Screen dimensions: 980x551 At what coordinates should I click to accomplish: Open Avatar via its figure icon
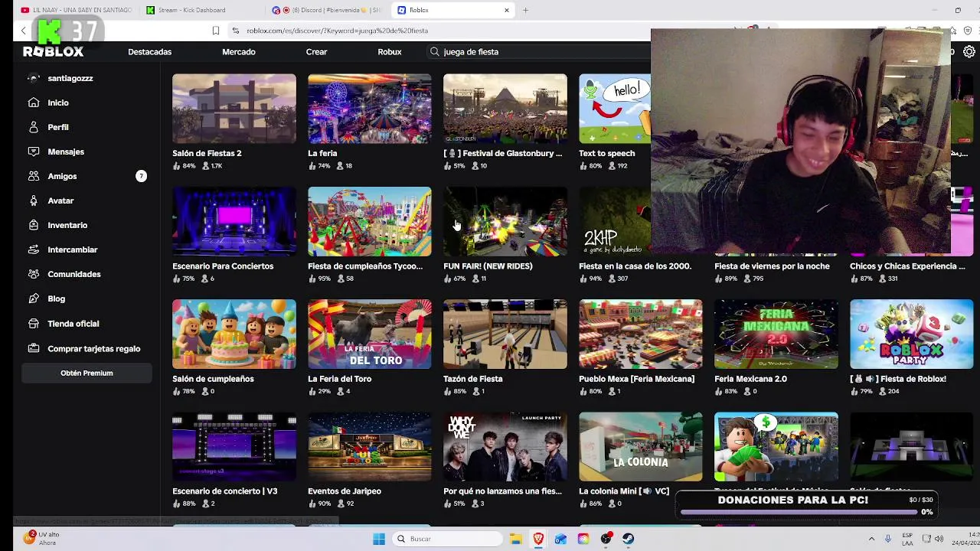(x=34, y=201)
